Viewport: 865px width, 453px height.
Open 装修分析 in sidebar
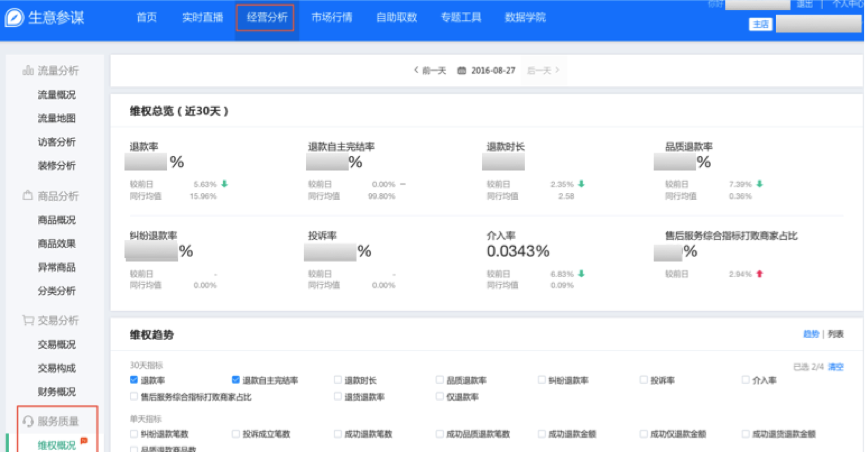click(x=56, y=166)
